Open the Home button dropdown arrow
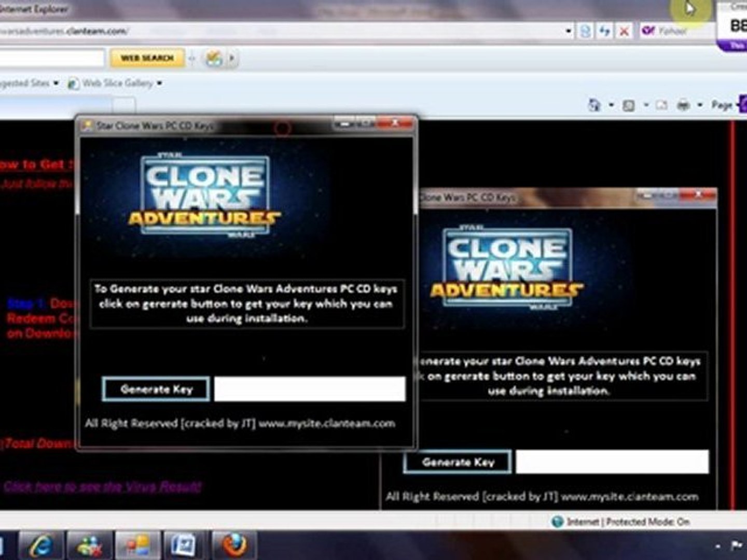The image size is (747, 560). click(611, 105)
